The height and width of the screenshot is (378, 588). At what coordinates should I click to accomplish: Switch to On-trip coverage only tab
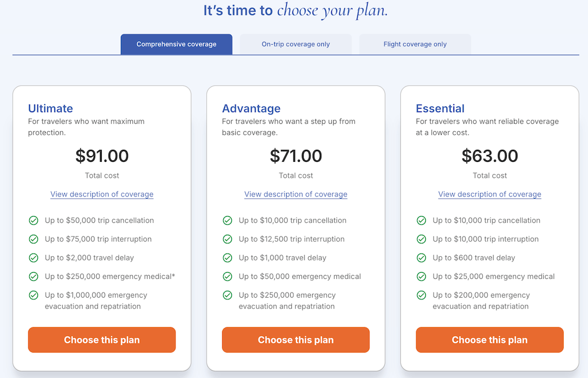click(296, 44)
